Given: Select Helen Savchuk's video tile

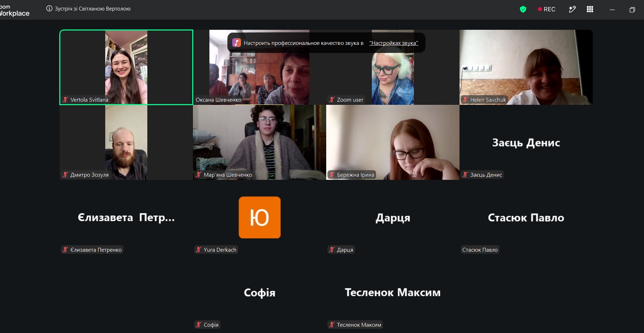Looking at the screenshot, I should point(526,67).
